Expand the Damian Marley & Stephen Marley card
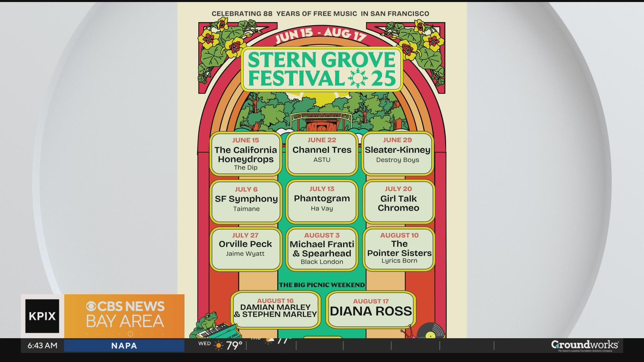This screenshot has height=362, width=644. (x=276, y=309)
